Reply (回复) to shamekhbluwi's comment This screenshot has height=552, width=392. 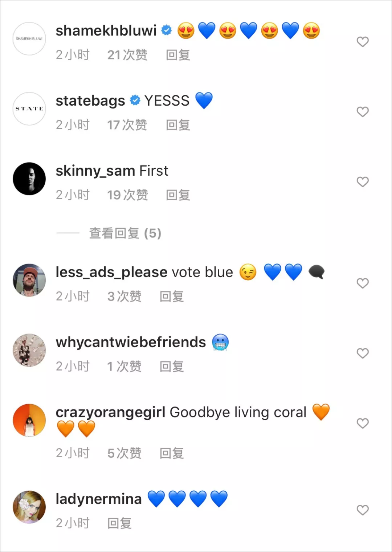[178, 55]
